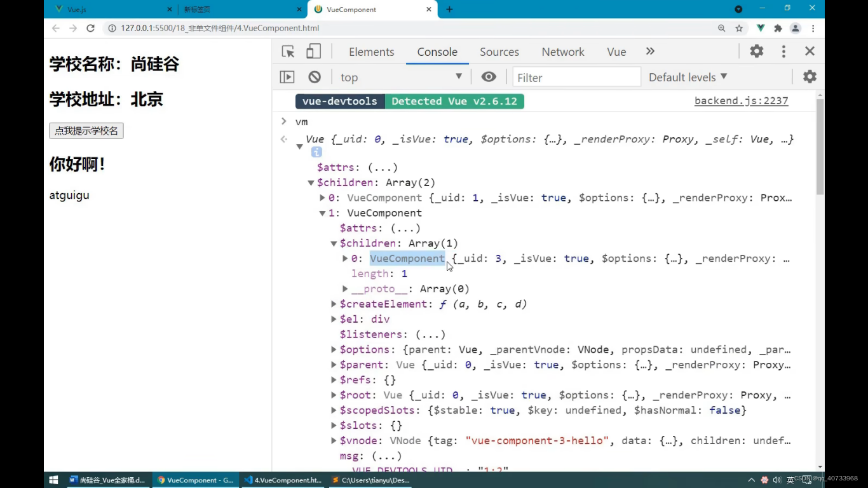Open the browser profile avatar
Screen dimensions: 868x488
[x=796, y=28]
